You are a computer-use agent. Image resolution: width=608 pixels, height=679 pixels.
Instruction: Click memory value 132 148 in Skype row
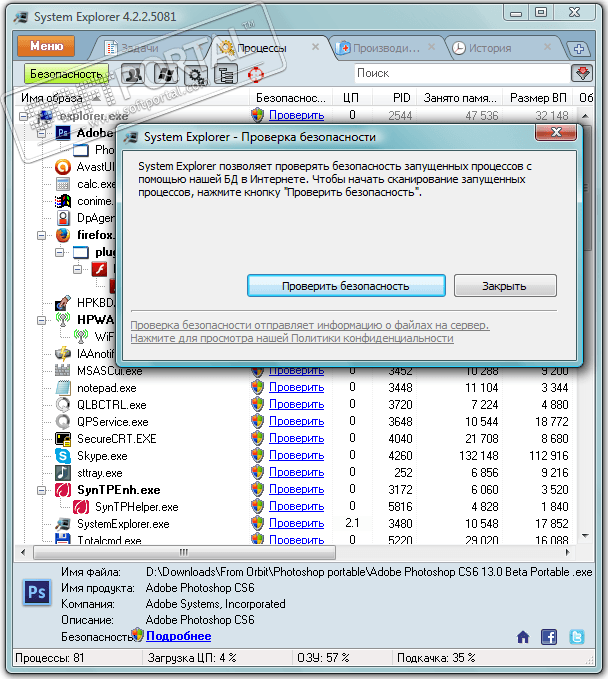pyautogui.click(x=479, y=456)
